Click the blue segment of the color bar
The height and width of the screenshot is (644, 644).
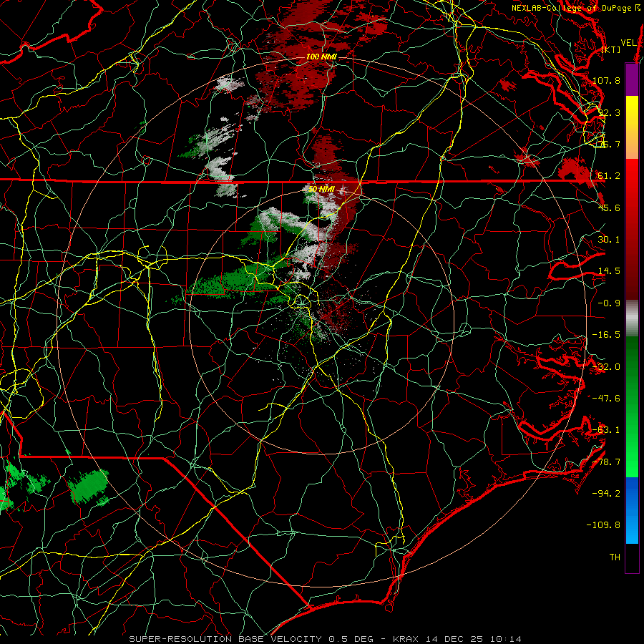632,510
